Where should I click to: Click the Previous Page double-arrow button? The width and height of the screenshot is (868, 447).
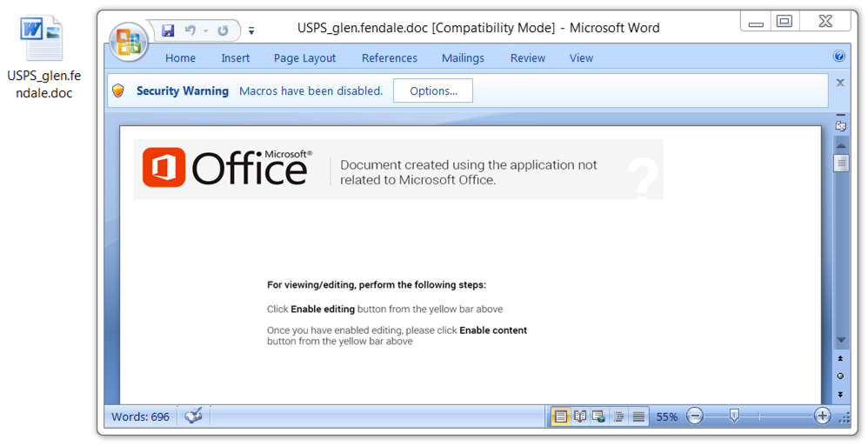click(840, 358)
